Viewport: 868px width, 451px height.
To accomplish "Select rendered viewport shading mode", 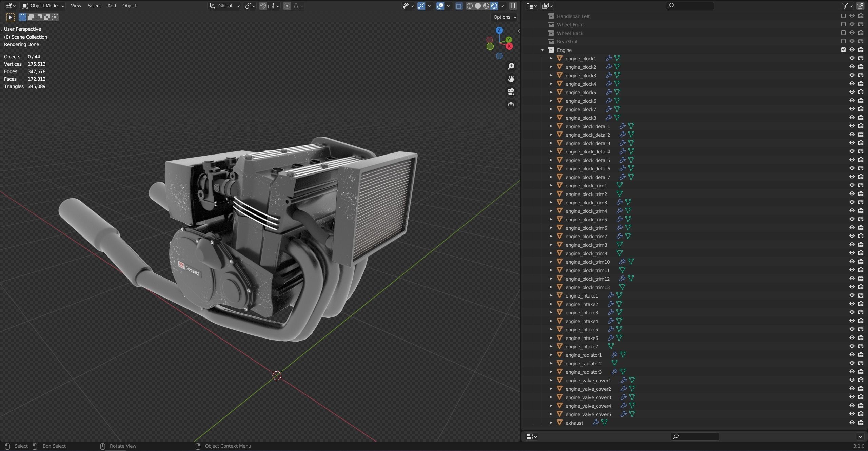I will pos(494,6).
